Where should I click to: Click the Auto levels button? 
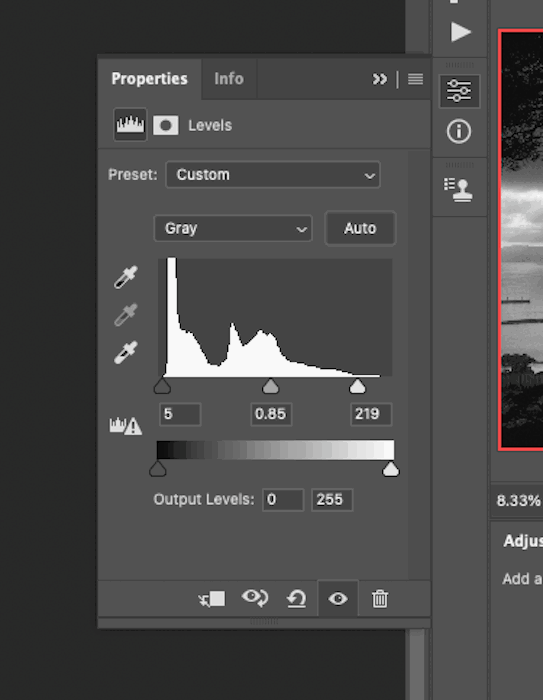[360, 229]
